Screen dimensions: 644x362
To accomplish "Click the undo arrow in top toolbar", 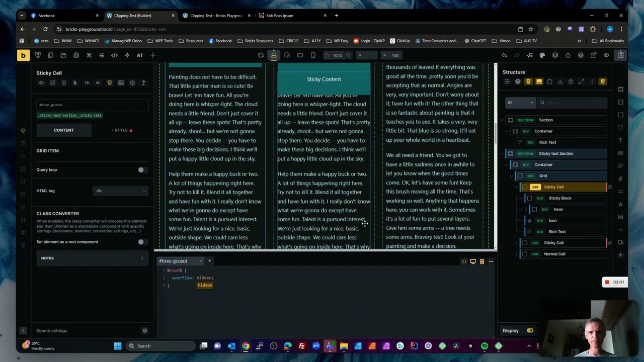I will tap(504, 55).
